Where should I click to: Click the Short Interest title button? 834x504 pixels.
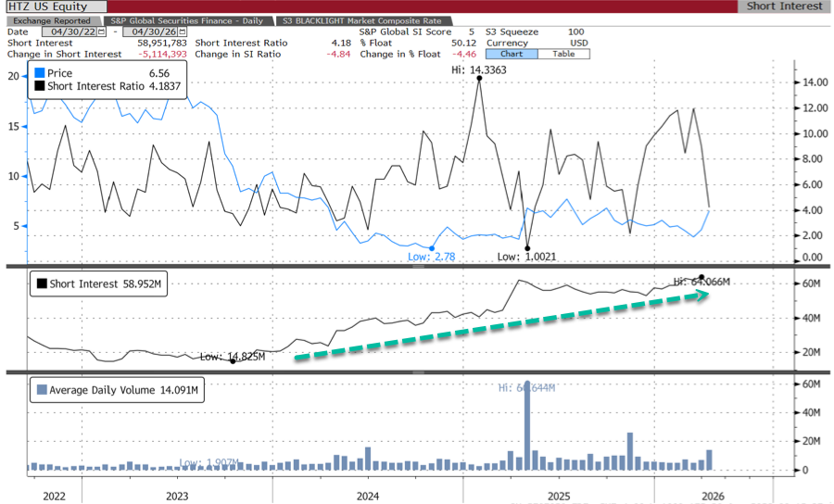(x=784, y=6)
